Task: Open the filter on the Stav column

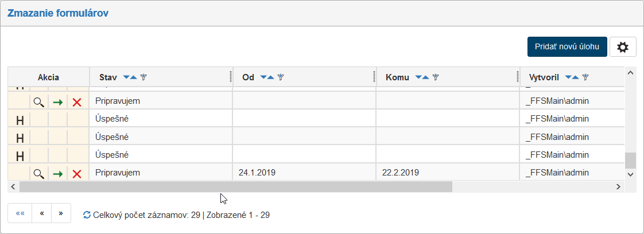Action: pos(143,77)
